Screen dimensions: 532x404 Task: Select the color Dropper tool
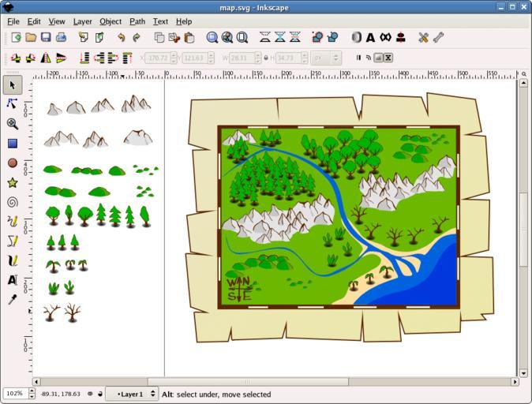pyautogui.click(x=12, y=300)
